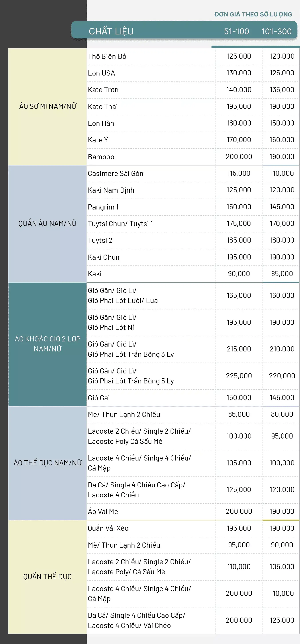Click the "101-300" quantity column header
Image resolution: width=300 pixels, height=644 pixels.
[x=276, y=32]
